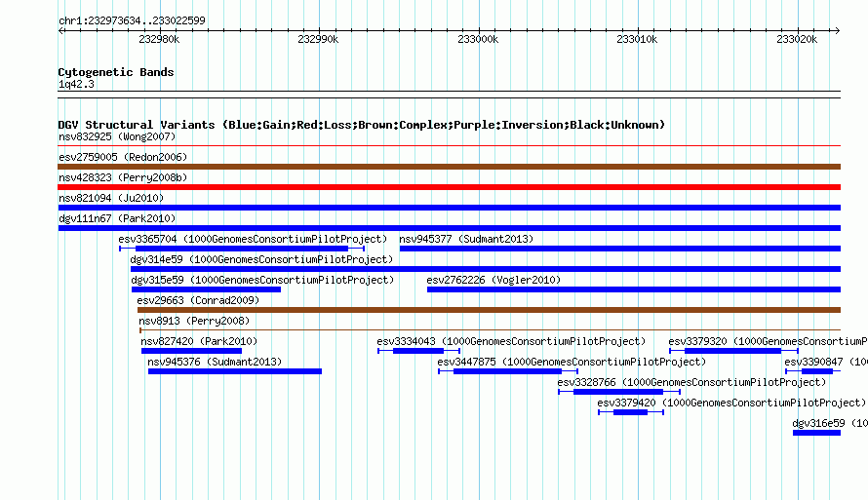Viewport: 868px width, 500px height.
Task: Select the esv3447875 variant label
Action: click(572, 362)
